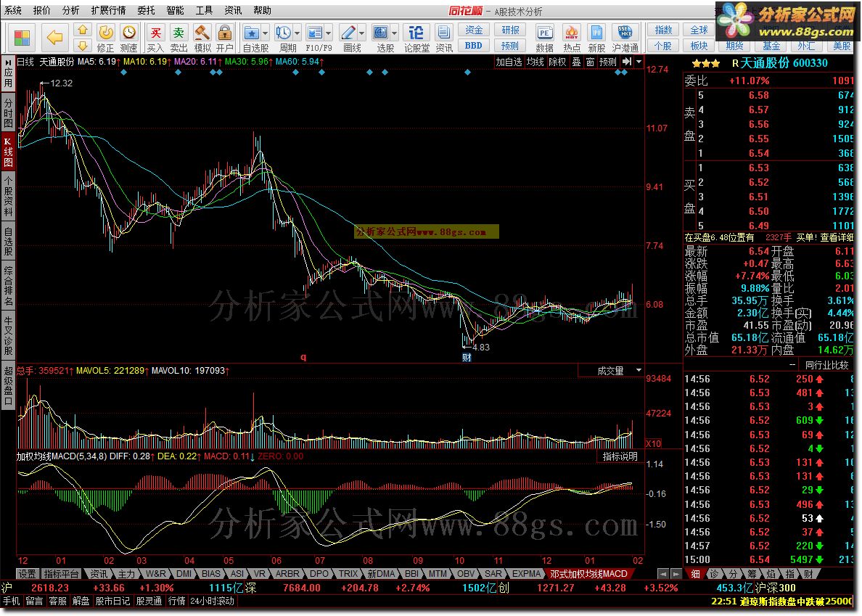Collapse the 同行业比较 panel expander
The image size is (862, 616).
point(793,365)
